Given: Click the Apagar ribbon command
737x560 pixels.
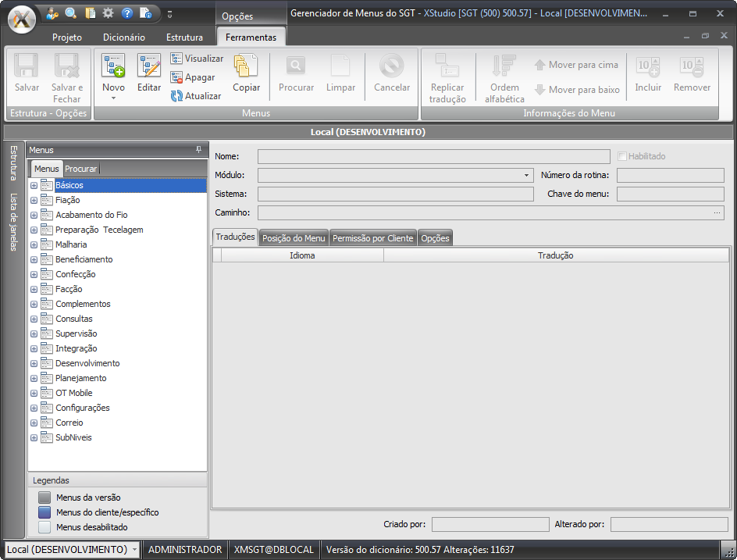Looking at the screenshot, I should coord(193,77).
